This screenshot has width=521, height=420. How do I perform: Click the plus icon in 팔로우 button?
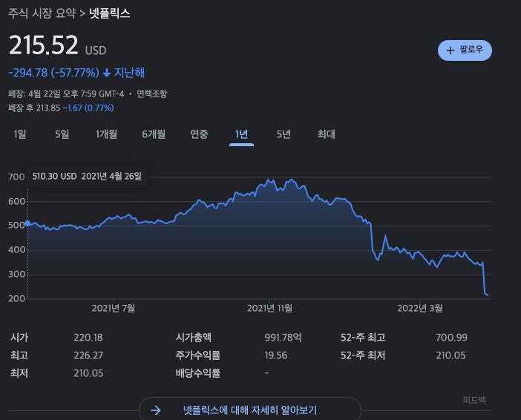[x=450, y=50]
